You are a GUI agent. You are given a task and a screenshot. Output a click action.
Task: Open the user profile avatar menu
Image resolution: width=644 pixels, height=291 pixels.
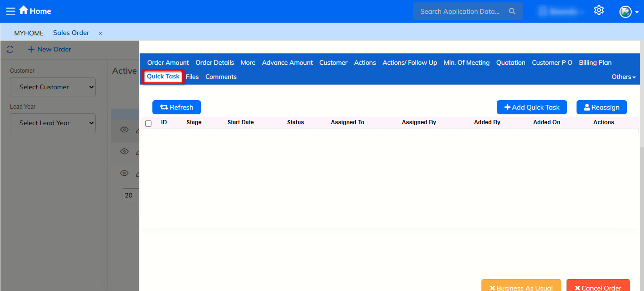click(626, 12)
